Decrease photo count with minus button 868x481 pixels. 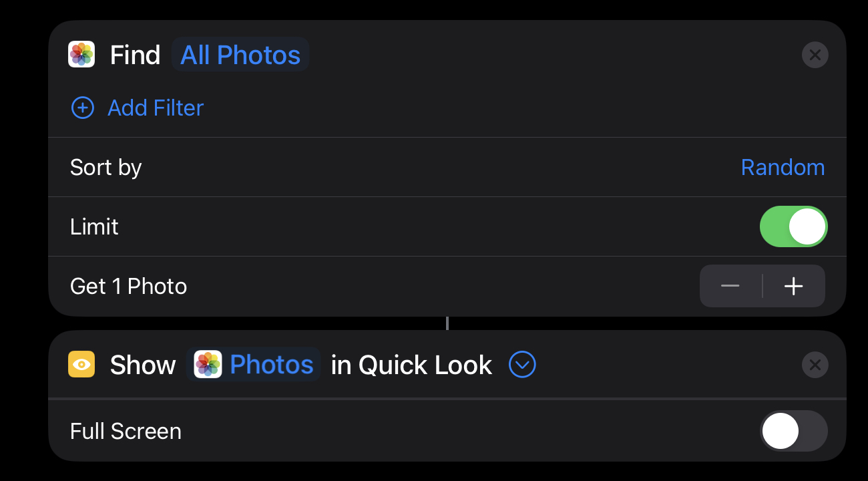730,286
